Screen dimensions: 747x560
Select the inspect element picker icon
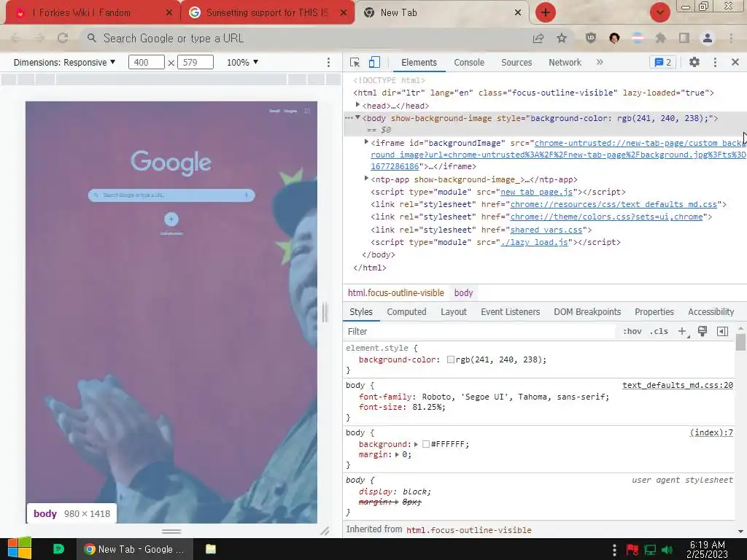point(355,63)
